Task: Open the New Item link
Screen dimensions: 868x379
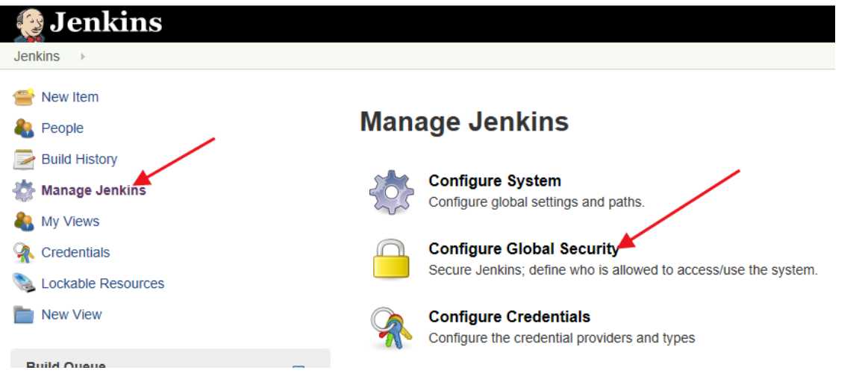Action: click(69, 97)
